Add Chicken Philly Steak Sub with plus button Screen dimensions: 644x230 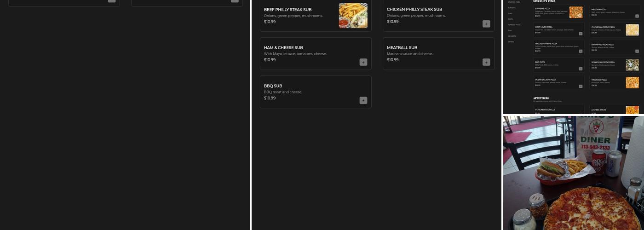click(x=486, y=24)
